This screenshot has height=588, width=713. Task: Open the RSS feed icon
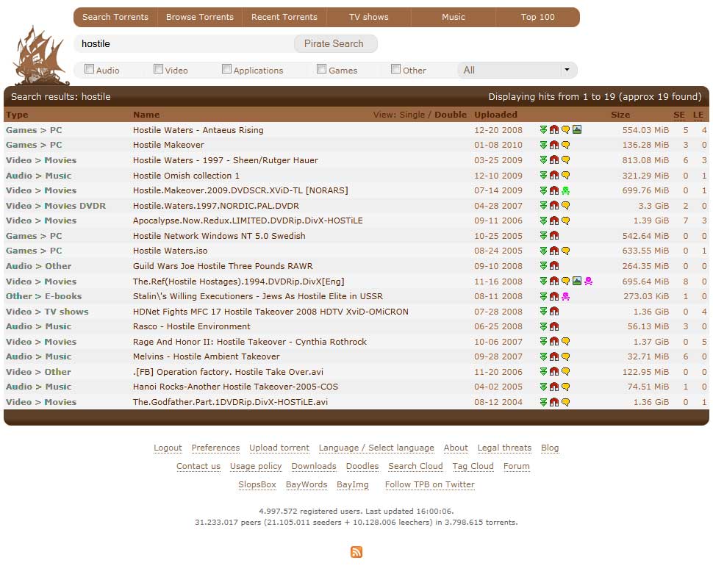click(356, 552)
